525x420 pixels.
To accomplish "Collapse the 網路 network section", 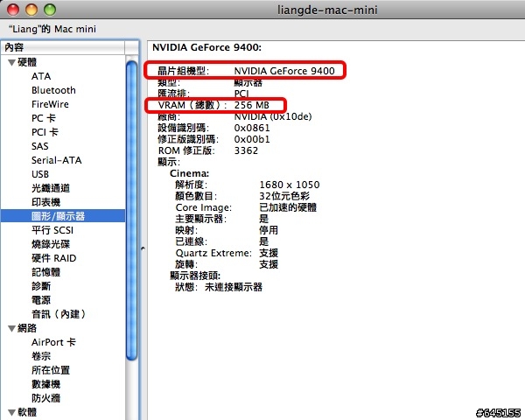I will pos(12,328).
